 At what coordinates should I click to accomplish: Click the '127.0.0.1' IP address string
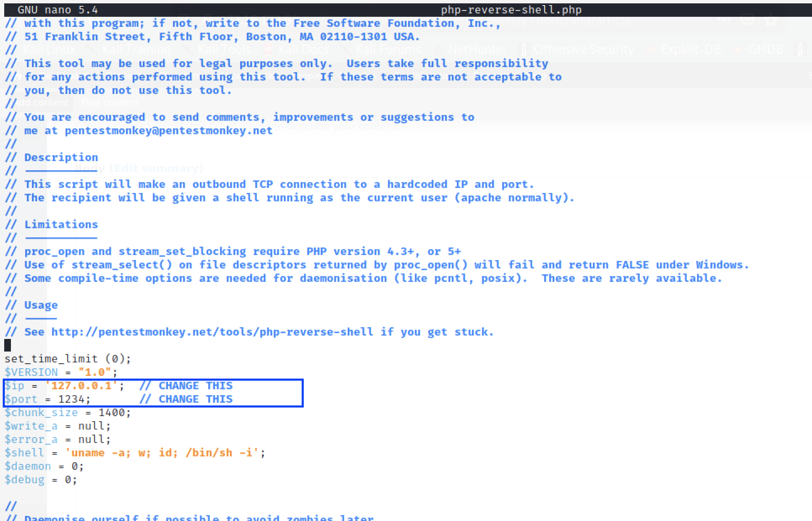(81, 386)
